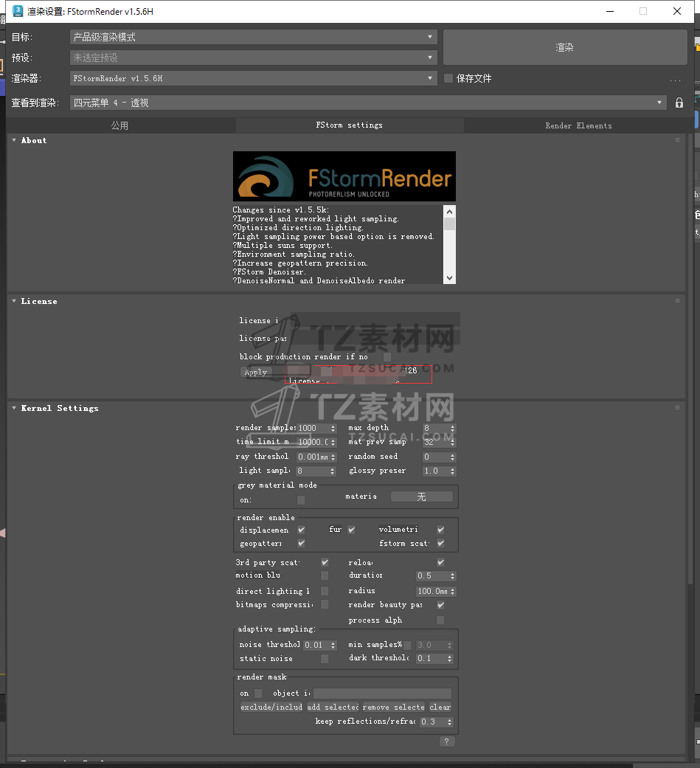This screenshot has width=700, height=768.
Task: Click the radius spinner arrows
Action: pos(453,592)
